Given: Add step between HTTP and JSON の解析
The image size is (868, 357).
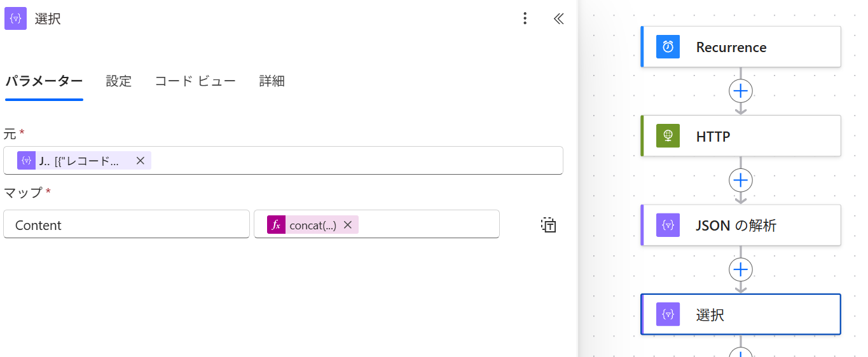Looking at the screenshot, I should point(740,180).
